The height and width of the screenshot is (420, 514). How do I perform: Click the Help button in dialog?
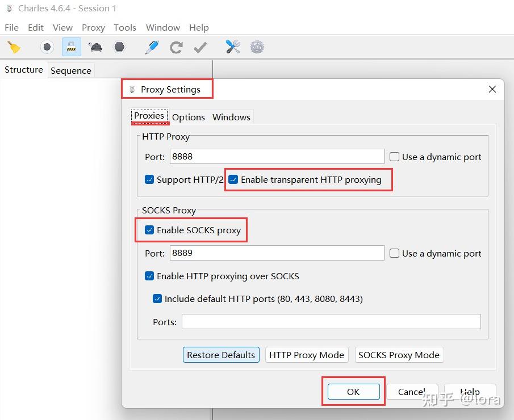click(470, 392)
